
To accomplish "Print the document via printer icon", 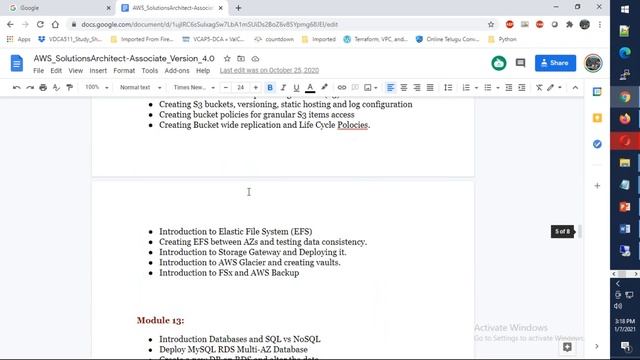I will (x=43, y=87).
